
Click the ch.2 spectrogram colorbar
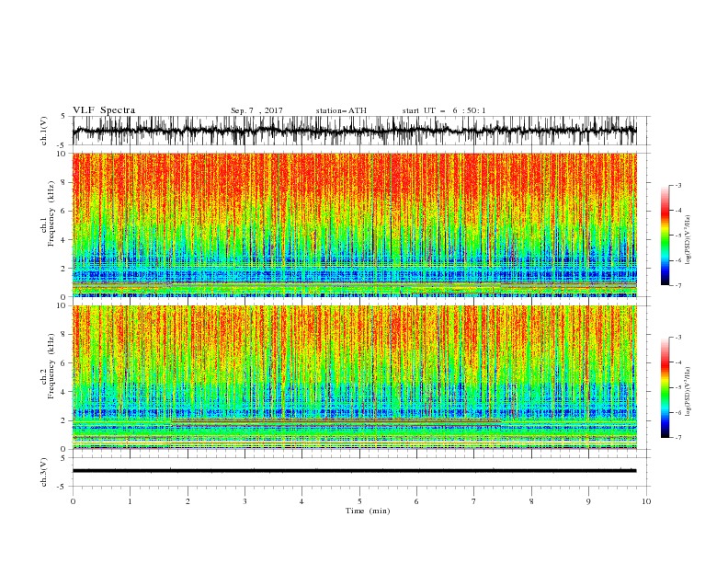(665, 387)
